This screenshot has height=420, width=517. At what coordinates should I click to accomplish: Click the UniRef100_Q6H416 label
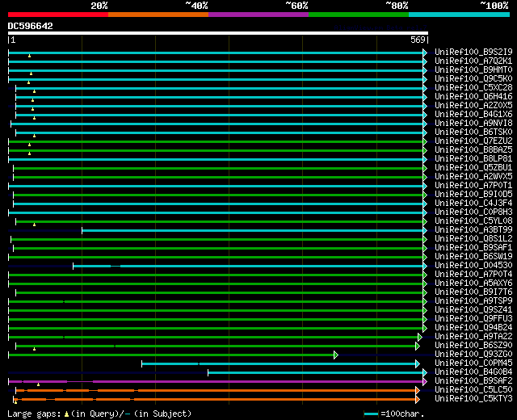pyautogui.click(x=473, y=96)
